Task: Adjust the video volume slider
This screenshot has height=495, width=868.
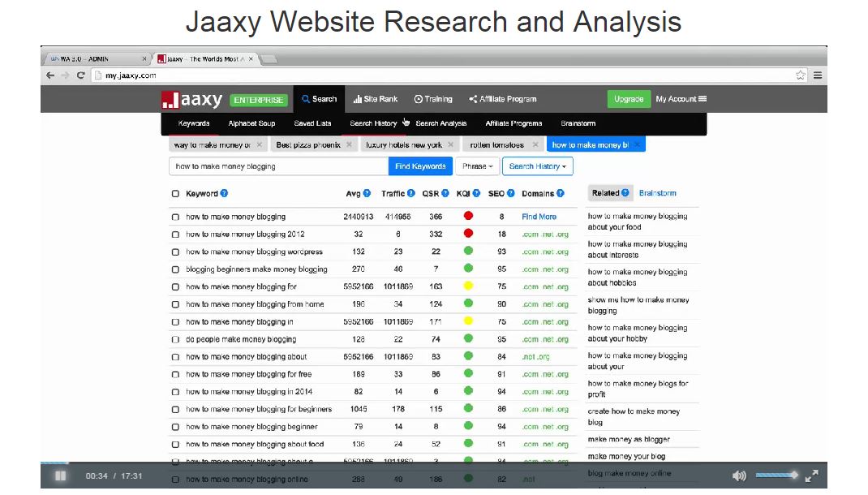Action: click(x=776, y=475)
